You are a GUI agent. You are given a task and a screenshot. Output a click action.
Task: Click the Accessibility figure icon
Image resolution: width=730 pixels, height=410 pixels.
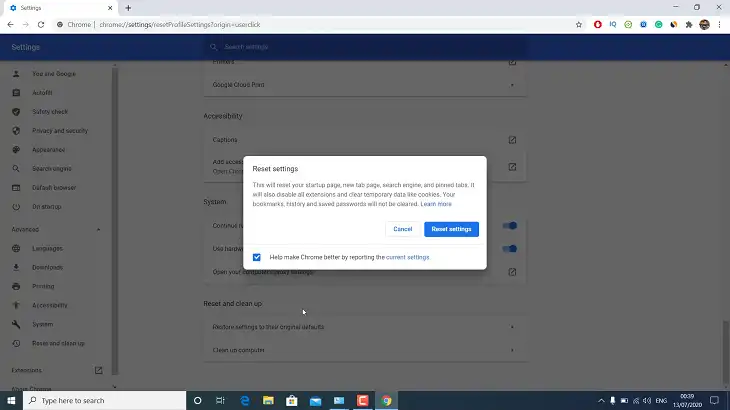(16, 305)
